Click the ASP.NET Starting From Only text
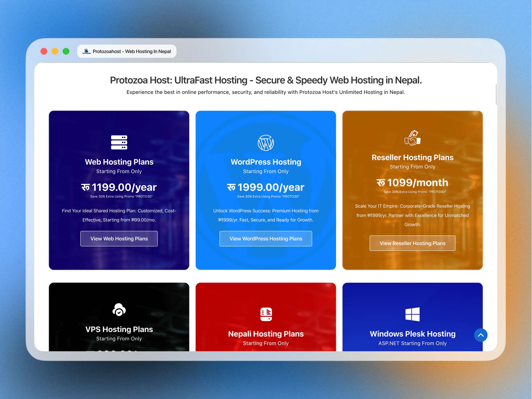 pos(413,343)
